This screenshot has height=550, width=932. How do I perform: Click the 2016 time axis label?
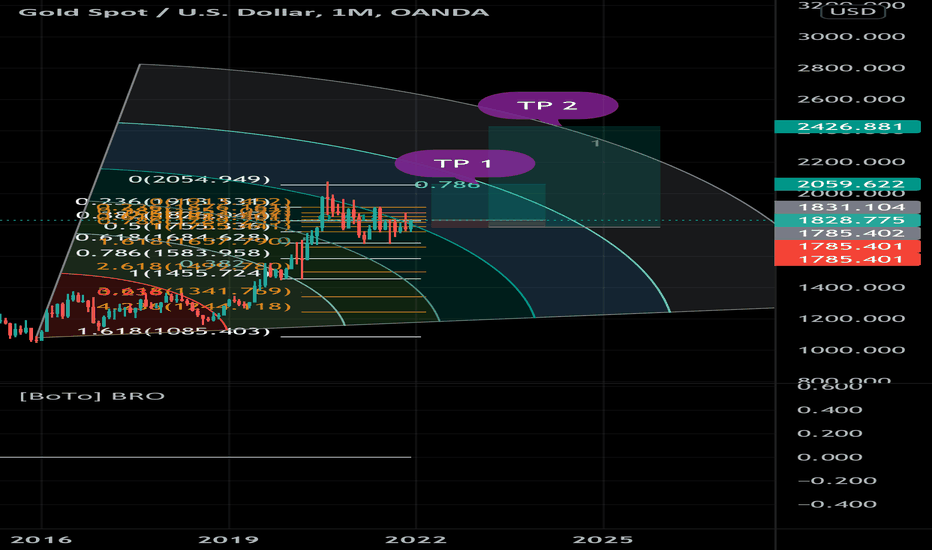(x=41, y=540)
